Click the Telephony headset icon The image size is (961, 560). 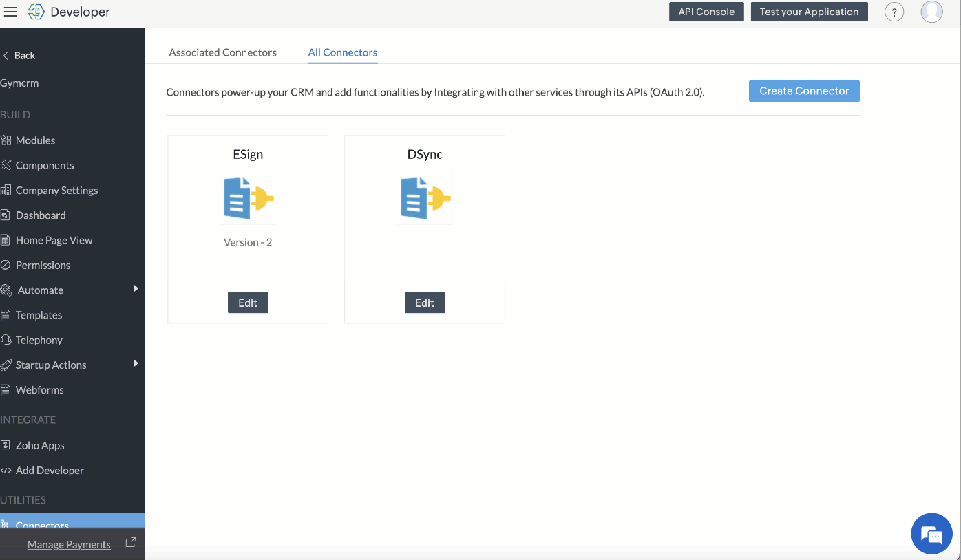pyautogui.click(x=6, y=340)
